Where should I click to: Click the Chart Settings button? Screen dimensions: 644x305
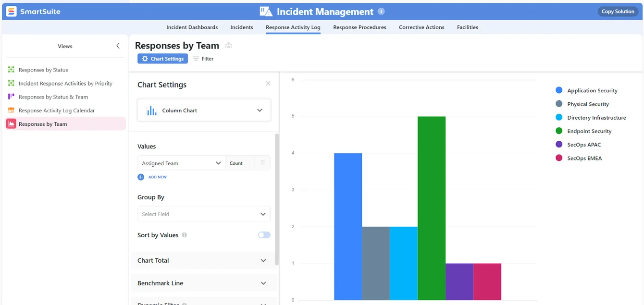point(162,59)
